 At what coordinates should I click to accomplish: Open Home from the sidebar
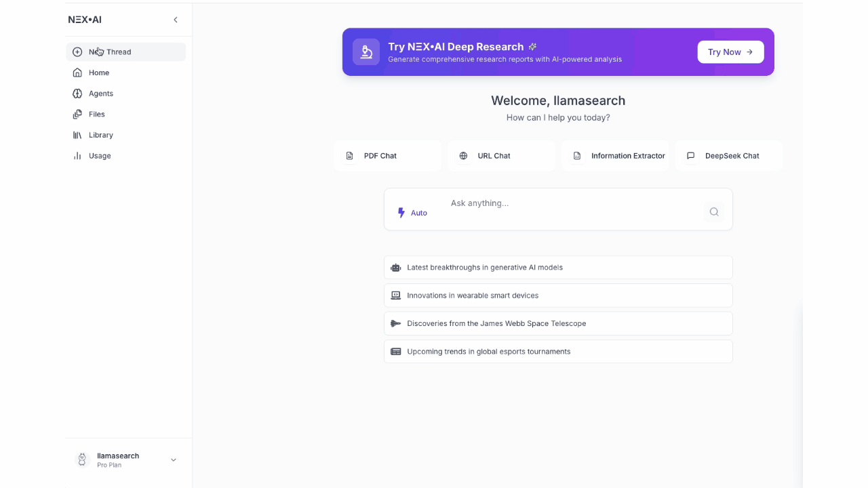[125, 73]
